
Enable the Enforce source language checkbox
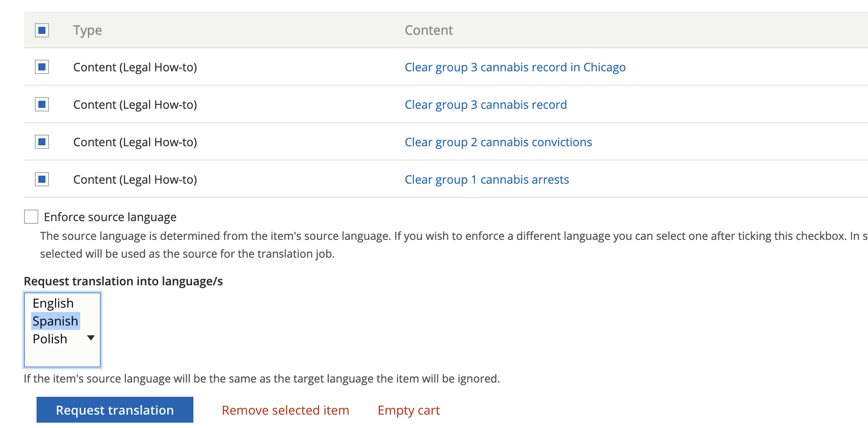31,217
